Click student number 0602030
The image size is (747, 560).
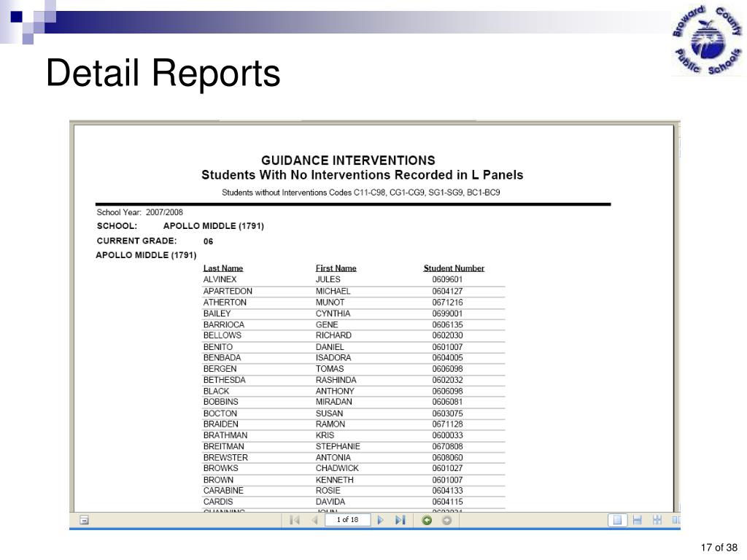[447, 335]
